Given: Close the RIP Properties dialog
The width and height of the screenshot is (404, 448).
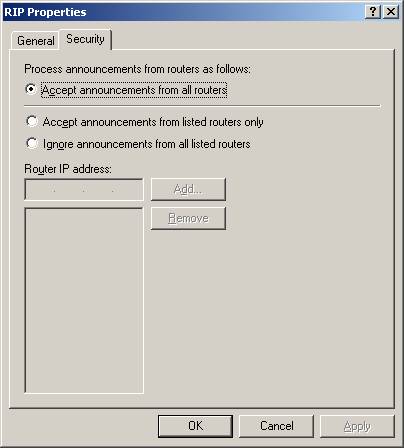Looking at the screenshot, I should [391, 12].
